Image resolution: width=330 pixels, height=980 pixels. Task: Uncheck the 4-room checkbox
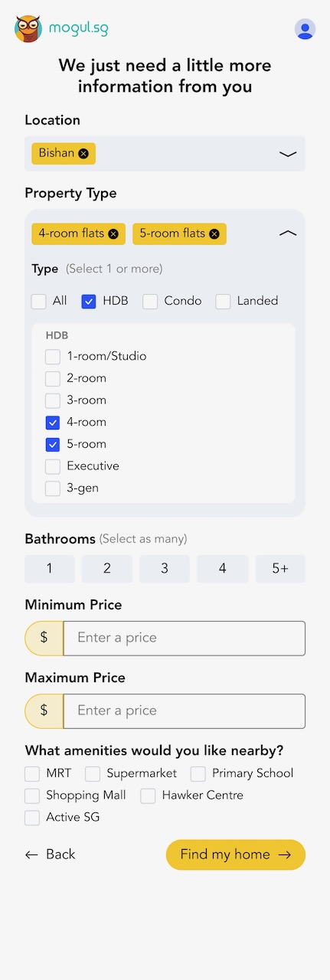(x=53, y=423)
